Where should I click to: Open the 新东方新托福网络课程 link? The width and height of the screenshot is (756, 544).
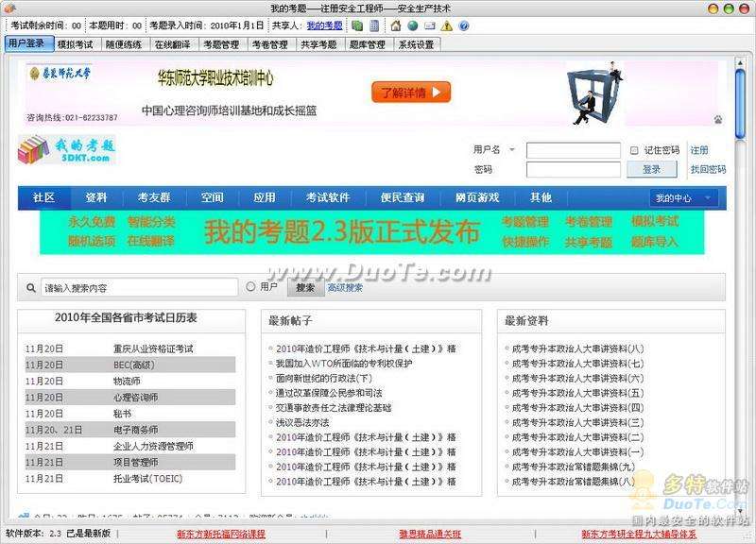point(221,534)
